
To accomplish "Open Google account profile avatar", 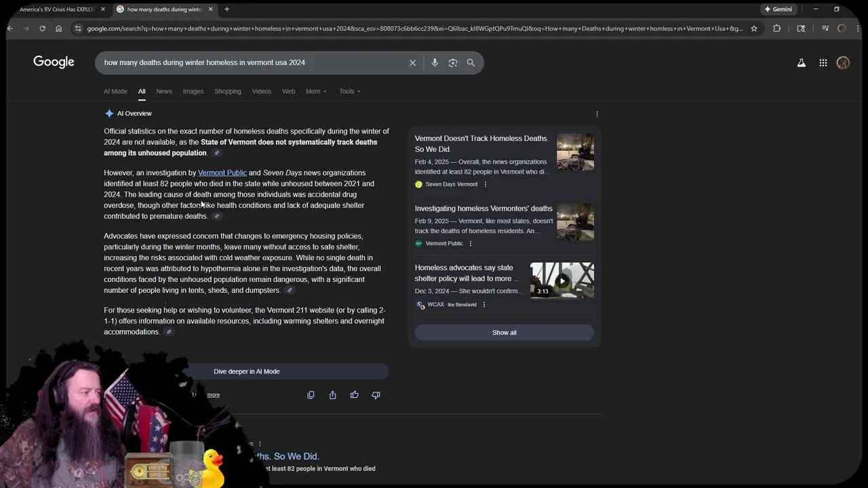I will click(843, 62).
